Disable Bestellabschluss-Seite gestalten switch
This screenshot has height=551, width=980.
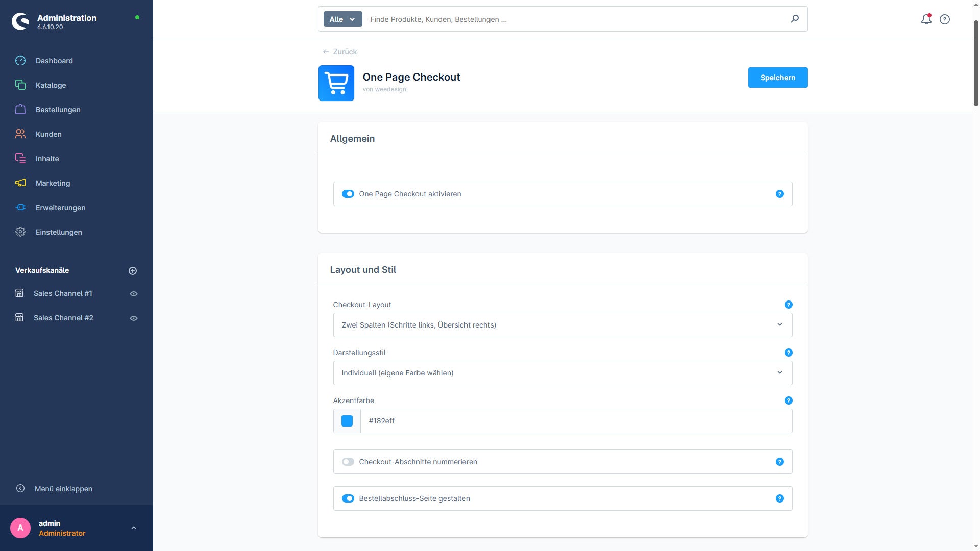tap(348, 498)
